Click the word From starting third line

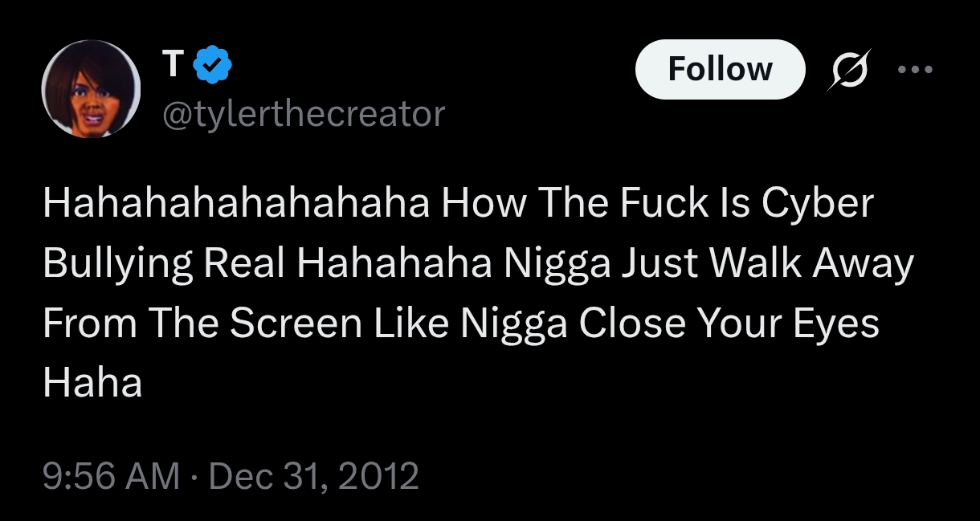(x=89, y=323)
